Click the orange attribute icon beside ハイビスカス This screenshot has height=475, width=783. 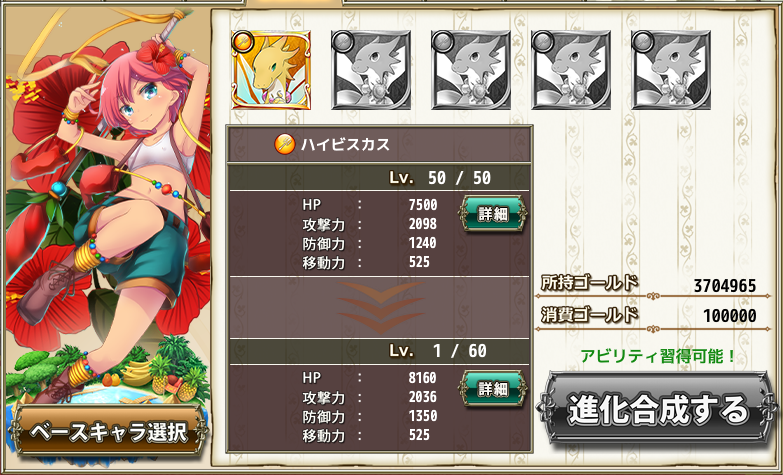click(284, 144)
